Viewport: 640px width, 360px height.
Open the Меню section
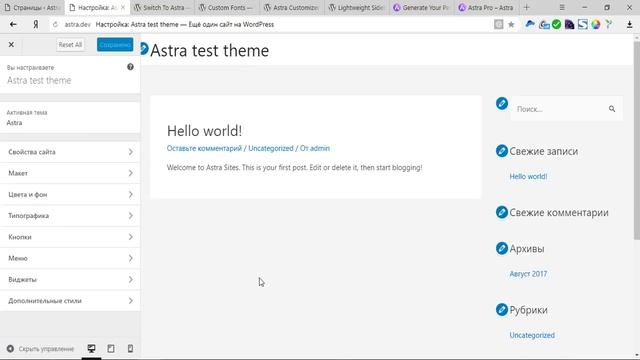coord(70,258)
